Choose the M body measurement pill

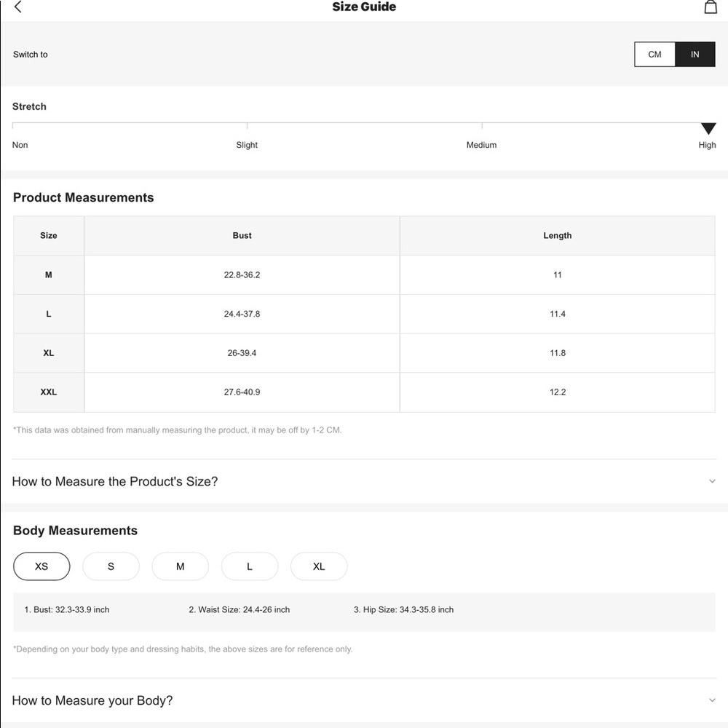click(180, 566)
